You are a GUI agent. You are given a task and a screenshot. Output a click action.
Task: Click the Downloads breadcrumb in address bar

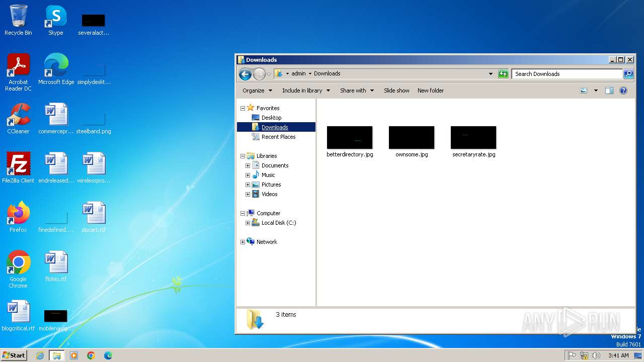coord(327,73)
